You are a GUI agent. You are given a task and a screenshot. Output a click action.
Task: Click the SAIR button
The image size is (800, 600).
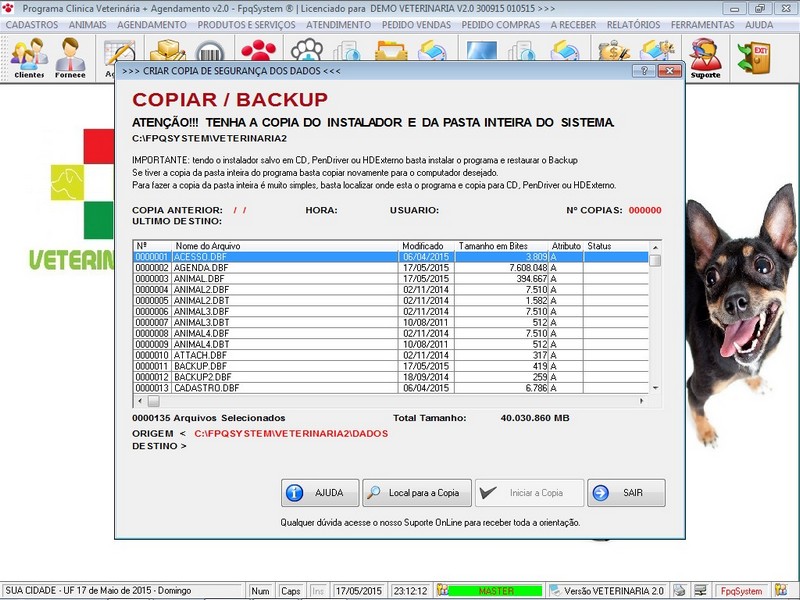(626, 493)
